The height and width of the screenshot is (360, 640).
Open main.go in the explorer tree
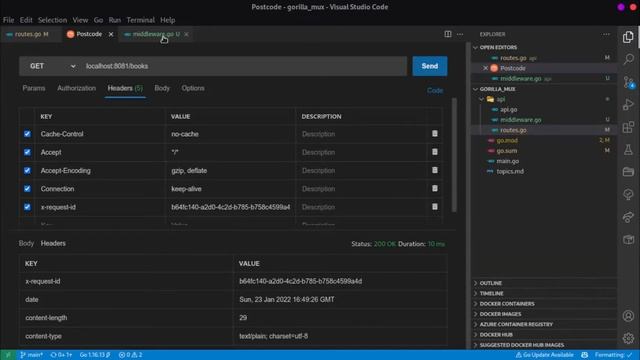click(507, 161)
